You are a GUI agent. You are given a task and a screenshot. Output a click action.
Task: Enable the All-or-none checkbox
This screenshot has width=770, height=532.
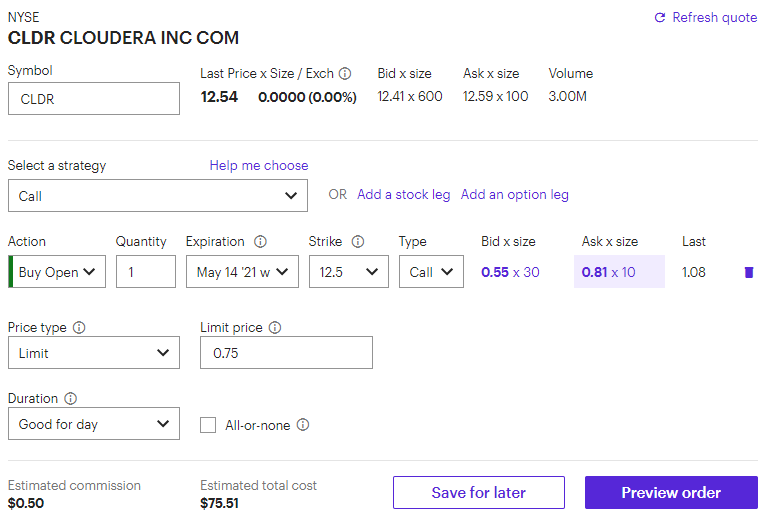pyautogui.click(x=208, y=425)
